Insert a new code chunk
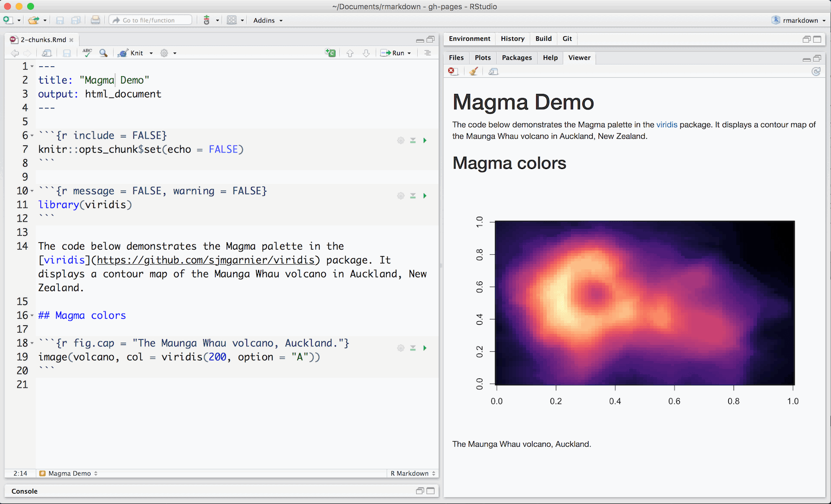The width and height of the screenshot is (831, 504). coord(330,52)
